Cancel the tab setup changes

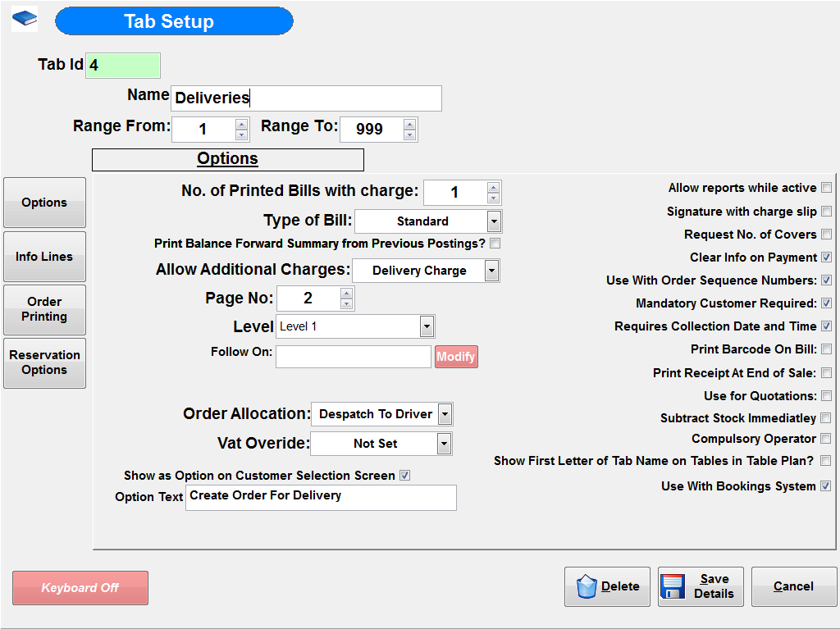[793, 586]
